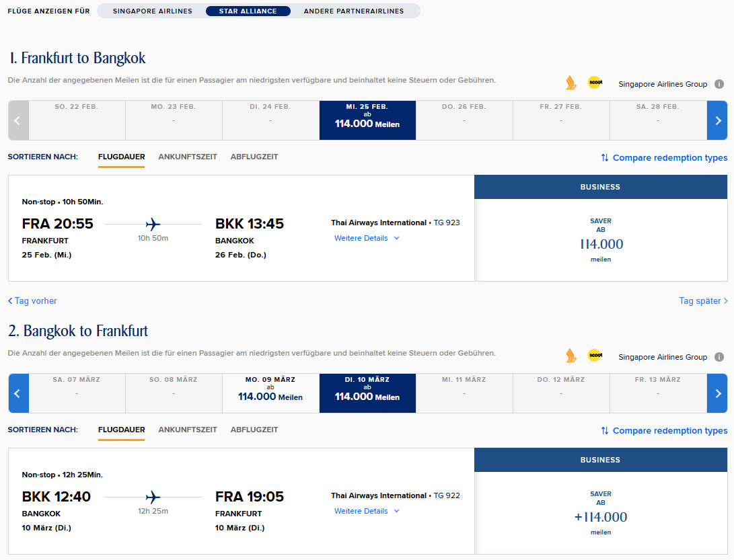Select DO. 26 FEB. in the outbound date strip
Screen dimensions: 734x560
464,120
